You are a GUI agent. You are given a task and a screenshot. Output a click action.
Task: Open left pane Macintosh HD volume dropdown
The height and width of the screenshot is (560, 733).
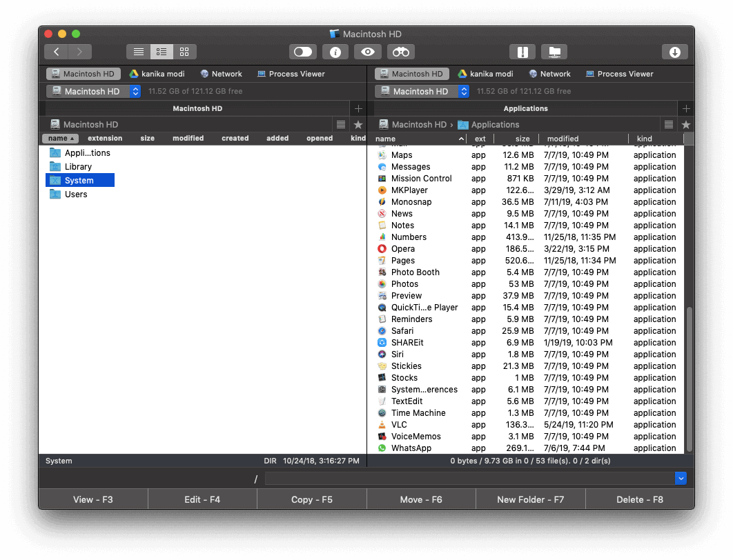click(x=93, y=91)
